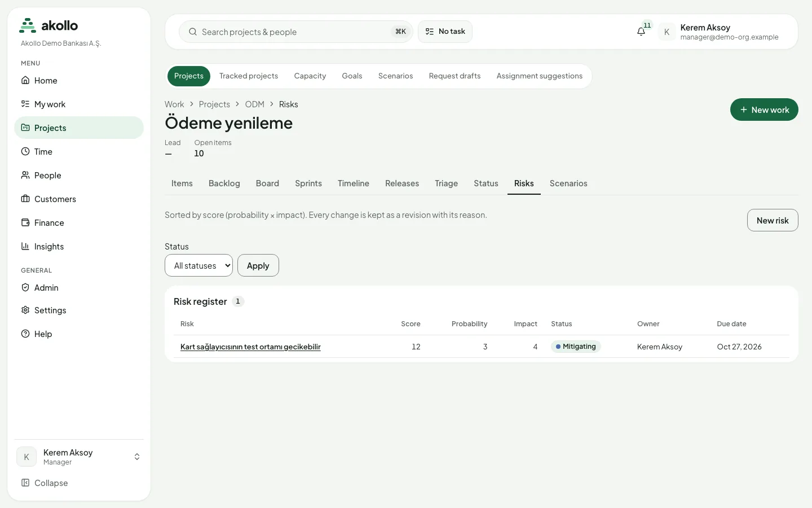Select the Triage tab
The width and height of the screenshot is (812, 508).
pos(447,183)
